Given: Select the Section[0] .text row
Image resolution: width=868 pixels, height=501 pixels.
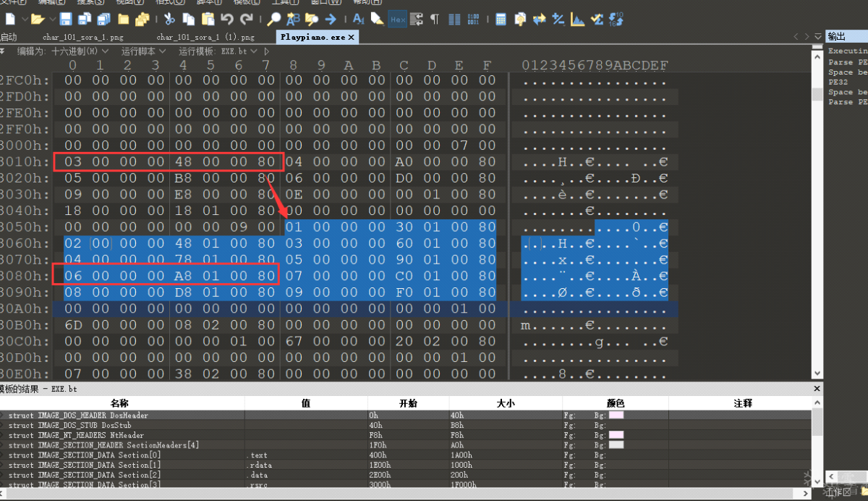Looking at the screenshot, I should [x=405, y=455].
